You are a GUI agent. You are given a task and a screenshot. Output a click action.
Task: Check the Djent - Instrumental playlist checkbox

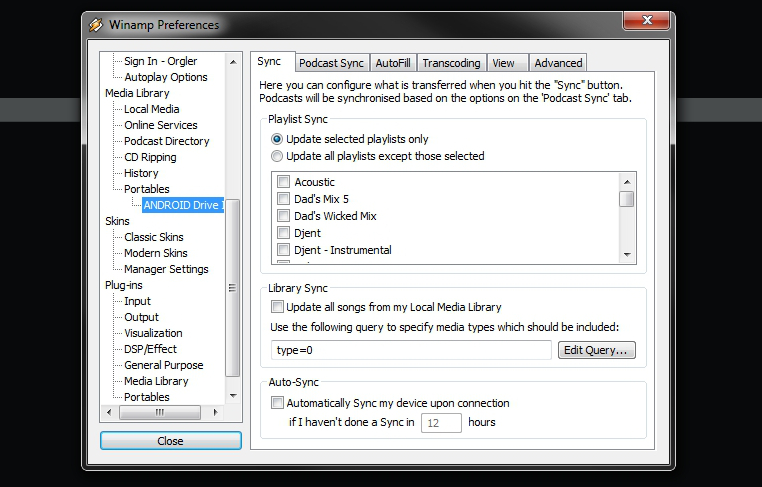click(283, 250)
